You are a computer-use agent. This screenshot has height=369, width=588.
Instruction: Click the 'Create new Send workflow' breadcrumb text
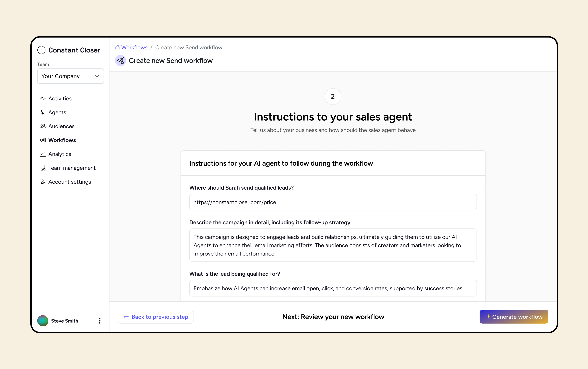(x=189, y=47)
